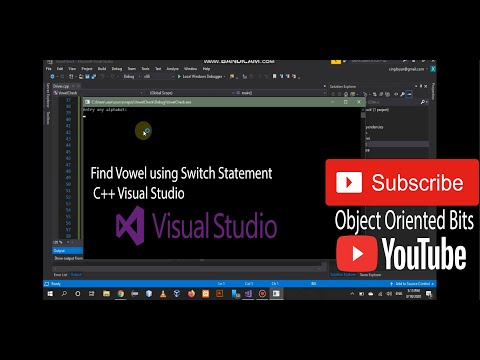This screenshot has width=480, height=360.
Task: Click the Visual Studio taskbar icon
Action: (x=248, y=294)
